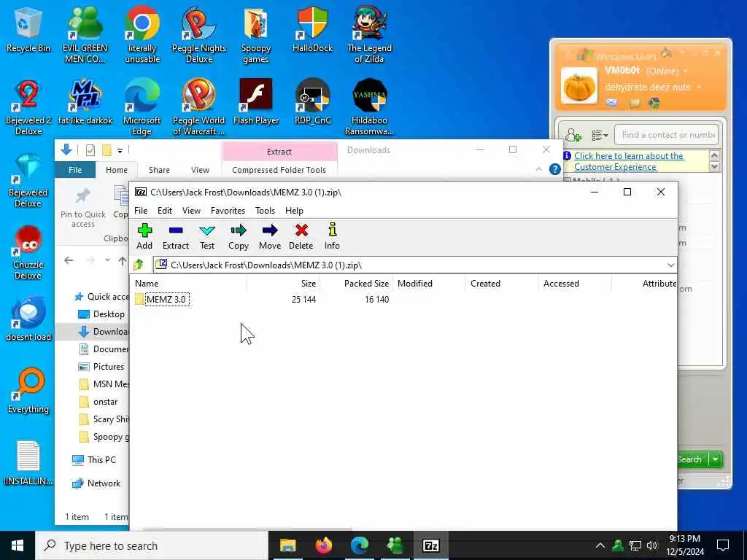Open File tab in Explorer ribbon
This screenshot has width=747, height=560.
[75, 170]
